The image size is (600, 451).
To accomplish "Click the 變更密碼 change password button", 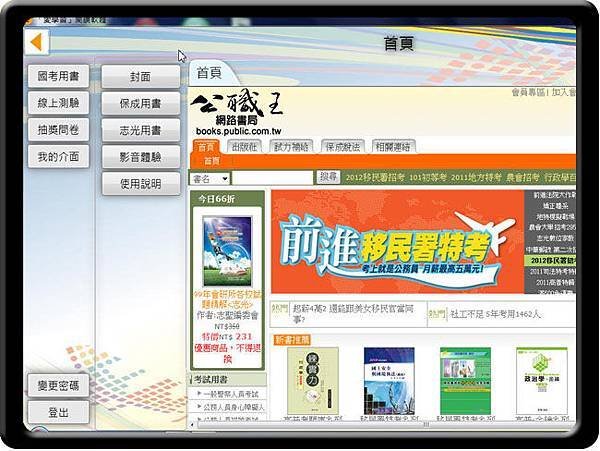I will [x=58, y=385].
